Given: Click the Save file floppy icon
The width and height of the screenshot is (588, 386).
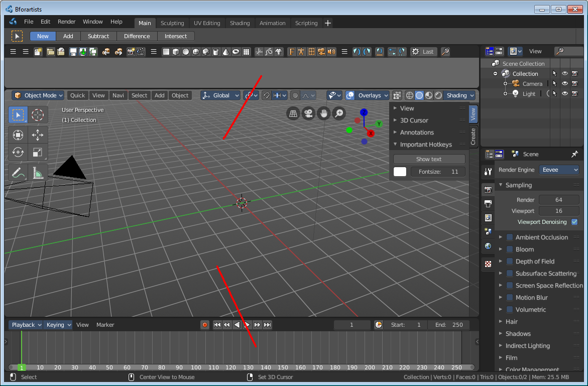Looking at the screenshot, I should tap(73, 52).
